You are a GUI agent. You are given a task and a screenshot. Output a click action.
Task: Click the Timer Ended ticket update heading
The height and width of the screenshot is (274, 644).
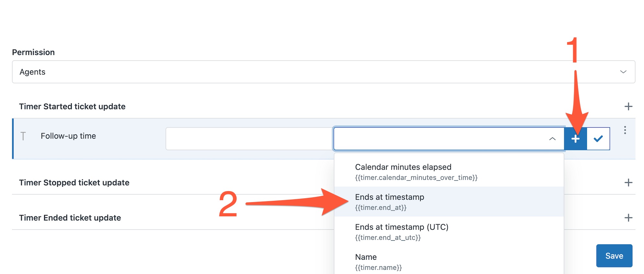coord(70,218)
